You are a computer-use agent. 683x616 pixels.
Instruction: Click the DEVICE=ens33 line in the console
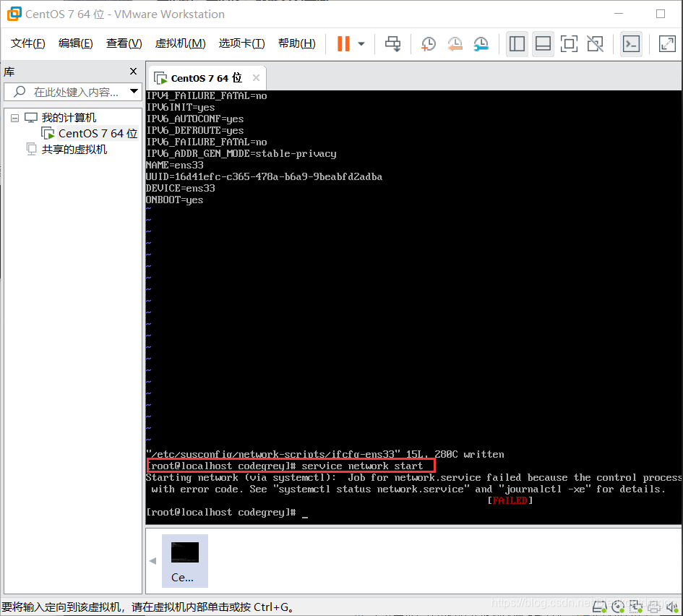click(181, 188)
